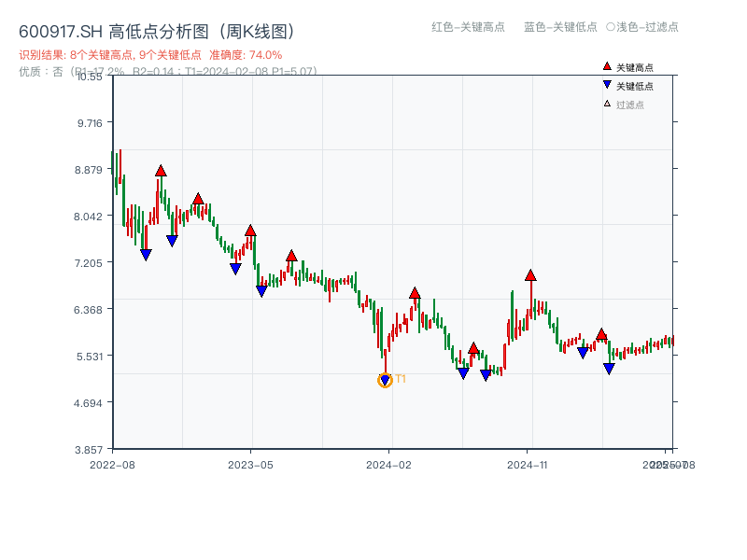Viewport: 747px width, 560px height.
Task: Click the blue triangle icon in the legend
Action: (x=607, y=85)
